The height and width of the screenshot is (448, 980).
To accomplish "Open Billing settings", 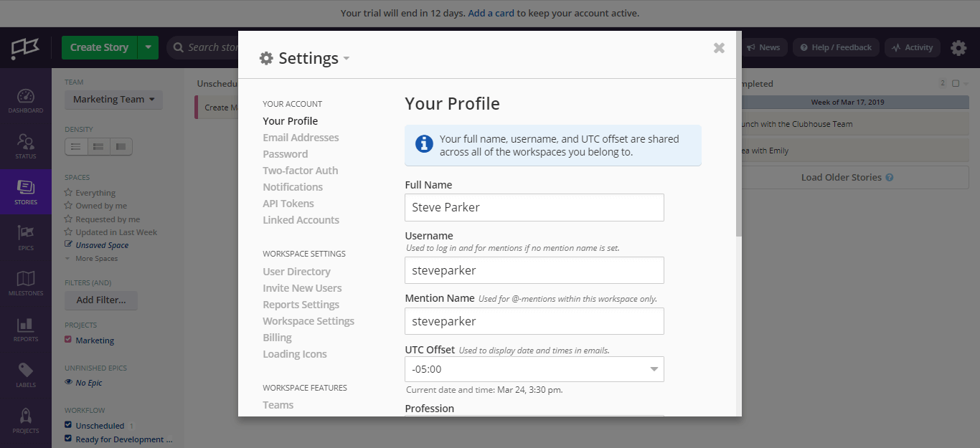I will tap(277, 338).
